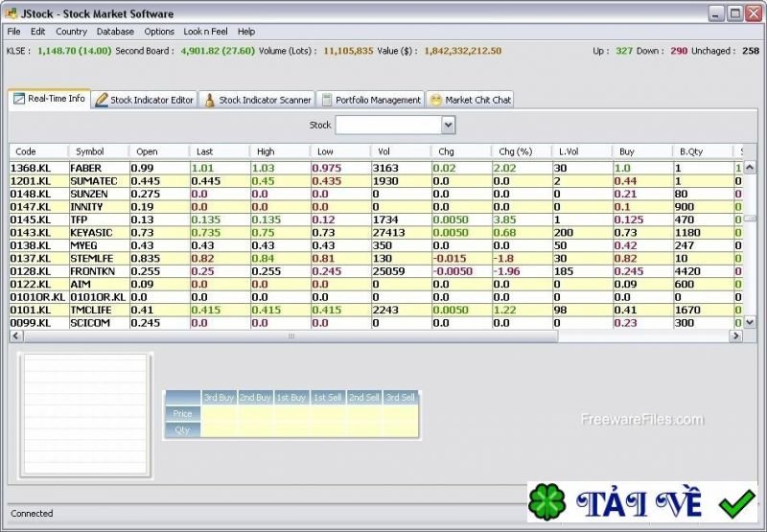Image resolution: width=767 pixels, height=532 pixels.
Task: Click the 3rd Buy column header
Action: (x=219, y=398)
